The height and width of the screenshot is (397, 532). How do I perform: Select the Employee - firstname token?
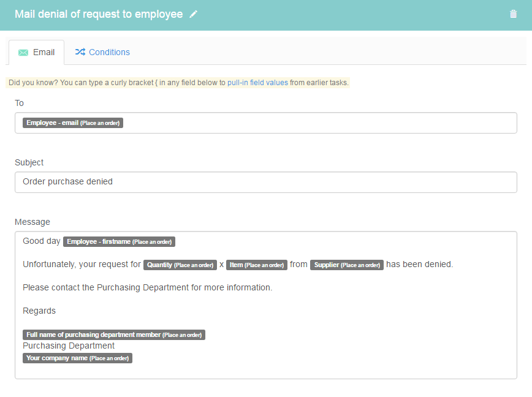[x=119, y=242]
